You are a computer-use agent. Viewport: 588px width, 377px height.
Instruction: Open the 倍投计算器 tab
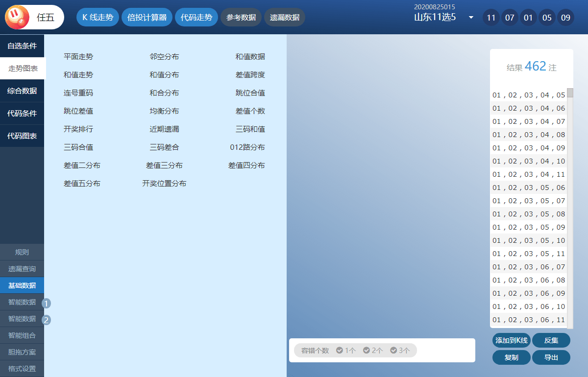[147, 17]
